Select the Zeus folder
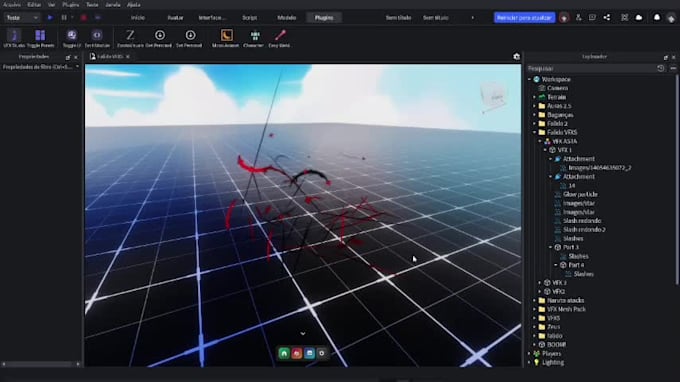The width and height of the screenshot is (680, 382). 553,327
